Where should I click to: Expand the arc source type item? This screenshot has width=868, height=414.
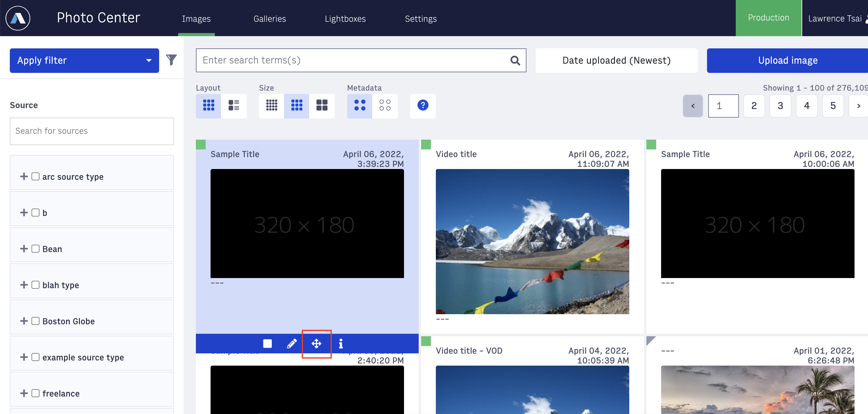click(24, 177)
